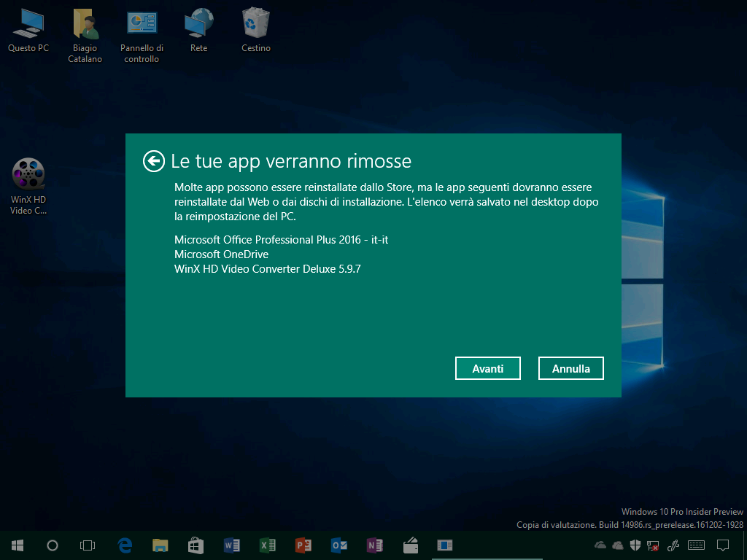
Task: Click the Windows Defender shield tray icon
Action: [635, 545]
